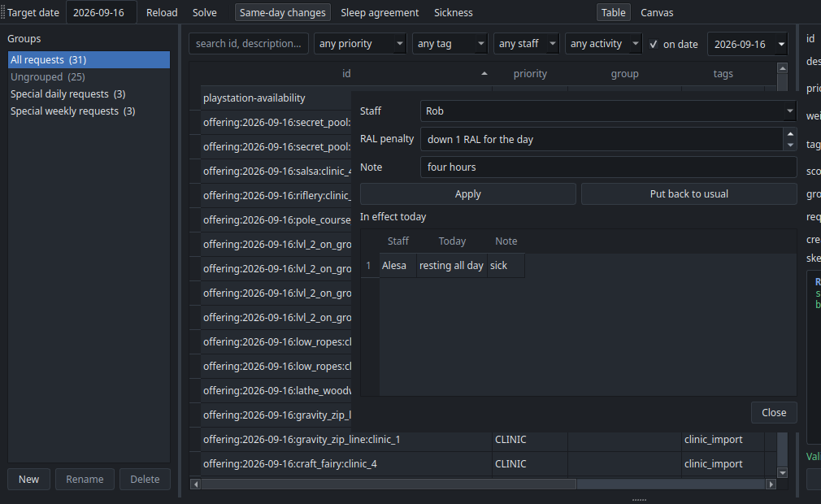821x504 pixels.
Task: Click Put back to usual button
Action: pyautogui.click(x=689, y=194)
